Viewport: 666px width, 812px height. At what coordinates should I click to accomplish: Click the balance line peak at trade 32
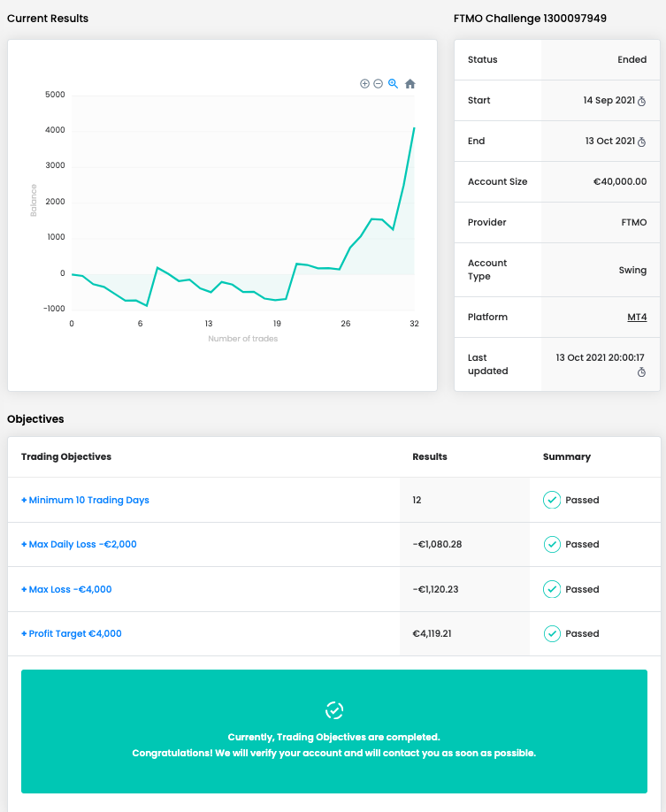414,128
